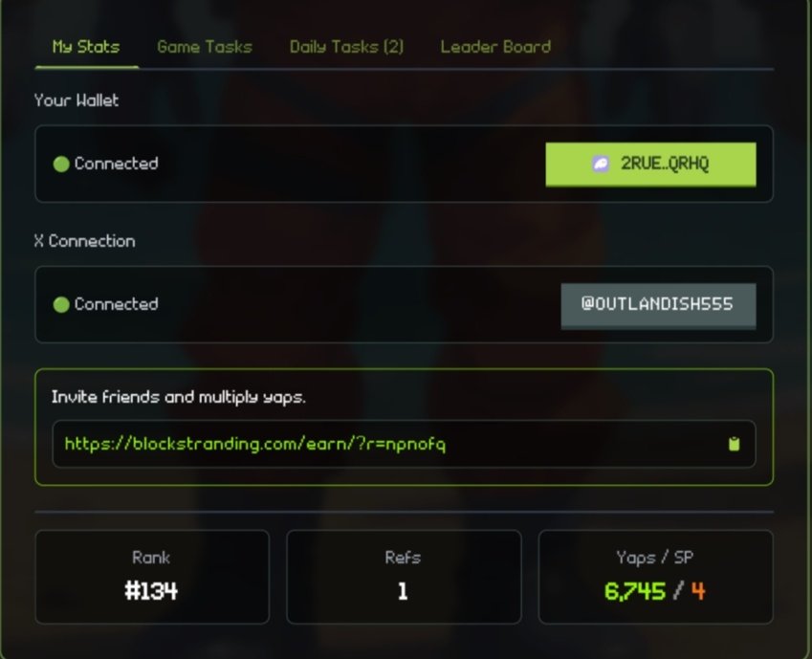
Task: Click the 2RUE..QRHQ wallet button
Action: (650, 165)
